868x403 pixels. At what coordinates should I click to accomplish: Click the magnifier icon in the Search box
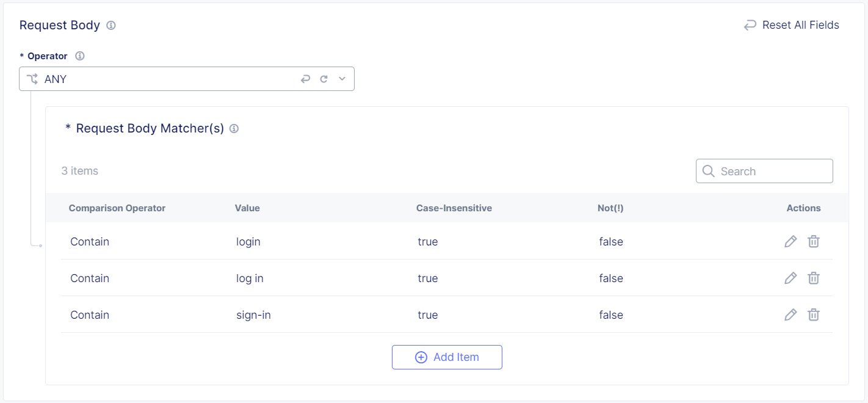[708, 171]
